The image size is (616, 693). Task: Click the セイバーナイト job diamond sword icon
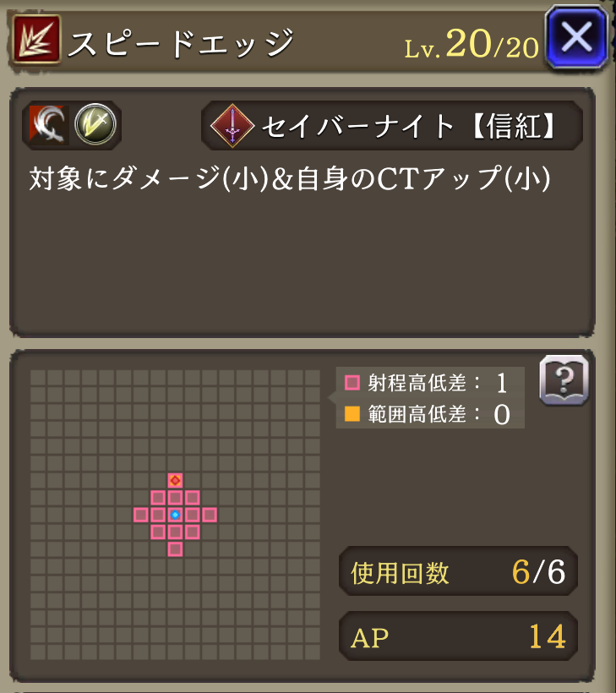(x=232, y=126)
